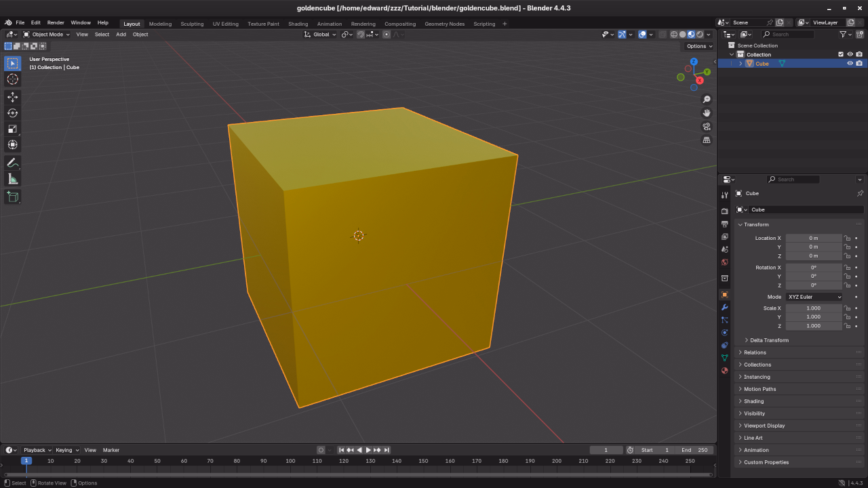Open the Modifiers wrench tab
868x488 pixels.
[724, 307]
